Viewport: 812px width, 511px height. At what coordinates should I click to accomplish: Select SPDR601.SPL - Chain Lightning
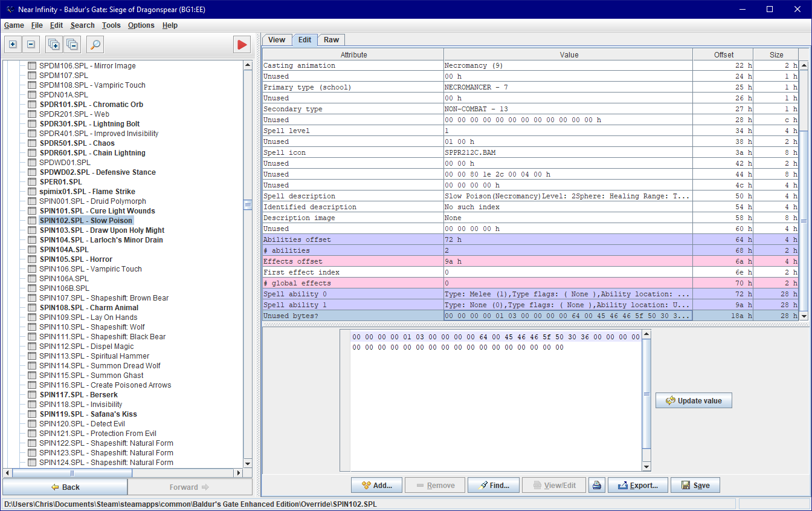92,153
